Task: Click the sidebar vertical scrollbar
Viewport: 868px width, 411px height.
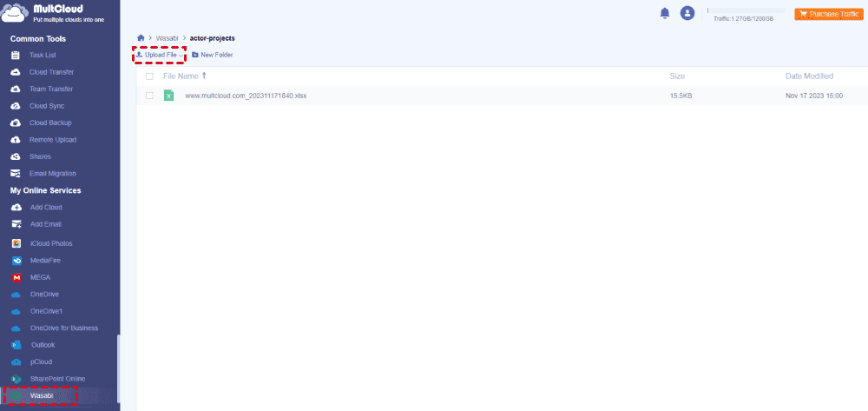Action: [117, 369]
